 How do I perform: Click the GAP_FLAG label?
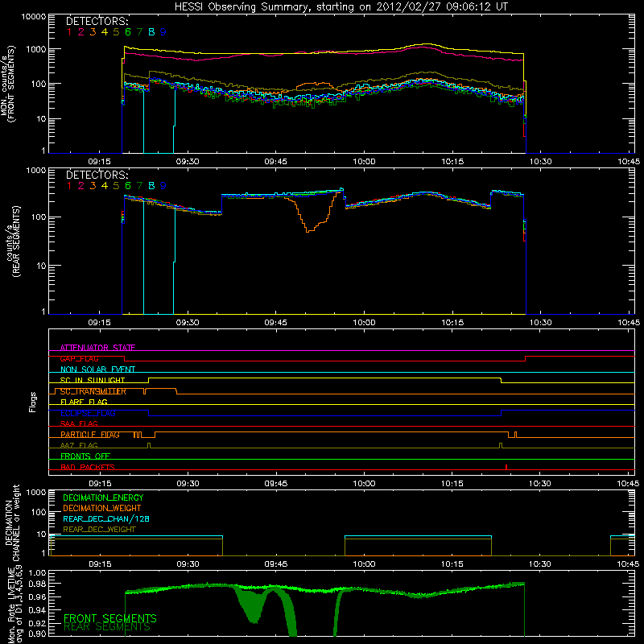point(79,358)
